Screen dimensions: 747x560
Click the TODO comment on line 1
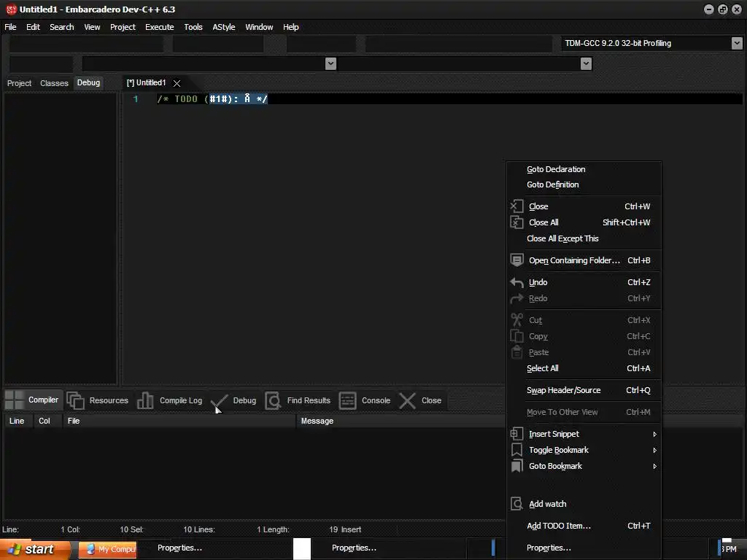212,99
